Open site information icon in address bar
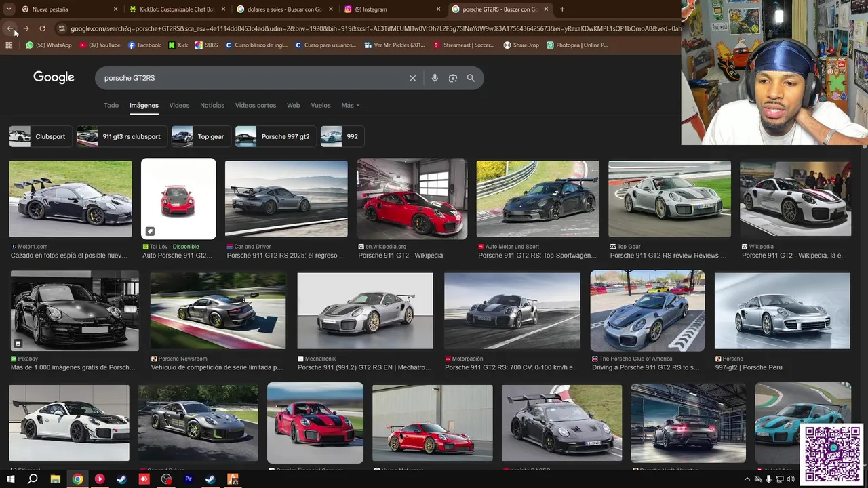 62,28
